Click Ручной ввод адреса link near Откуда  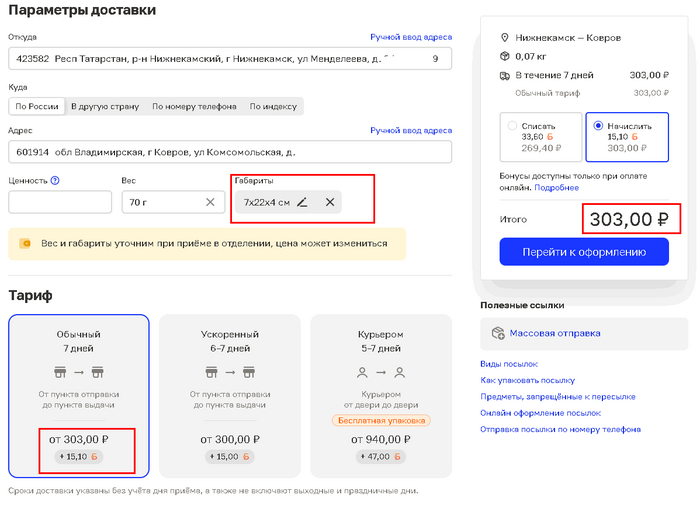(411, 37)
